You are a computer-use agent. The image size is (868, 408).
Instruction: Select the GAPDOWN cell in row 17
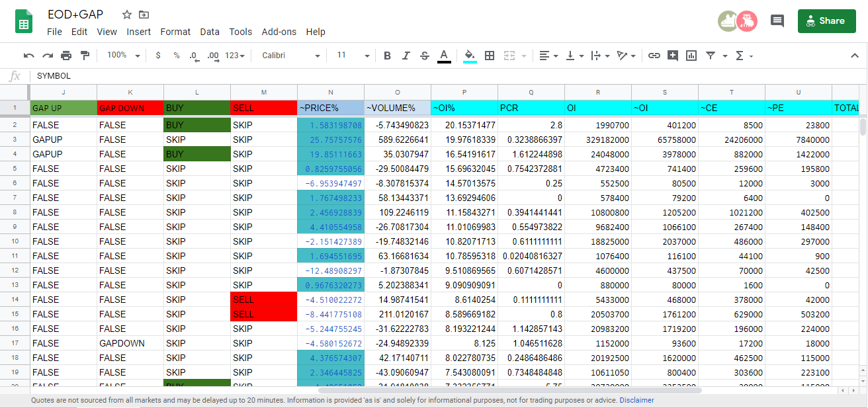click(x=130, y=343)
